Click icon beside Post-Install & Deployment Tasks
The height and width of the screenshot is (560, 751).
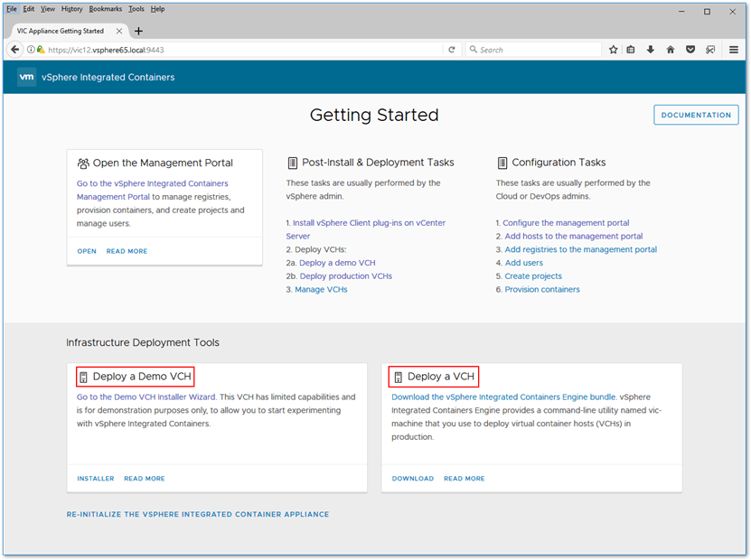292,163
